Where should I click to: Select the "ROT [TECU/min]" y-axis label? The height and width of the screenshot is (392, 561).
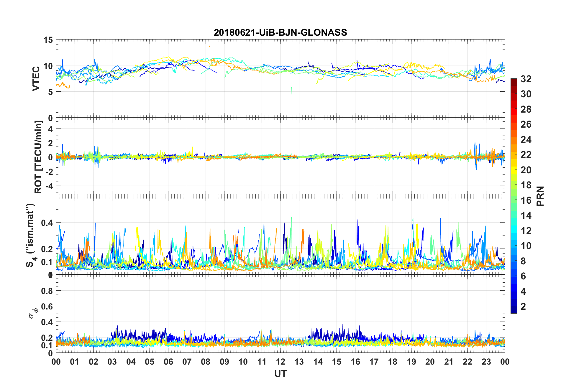38,157
